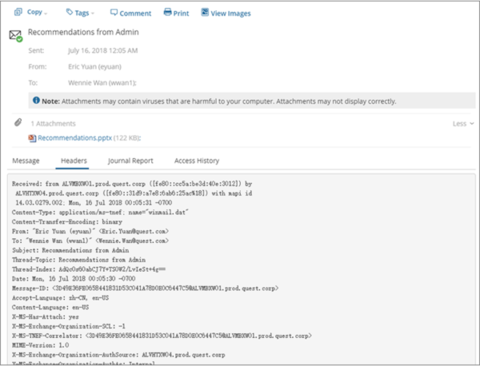Switch to the Access History tab

tap(197, 161)
